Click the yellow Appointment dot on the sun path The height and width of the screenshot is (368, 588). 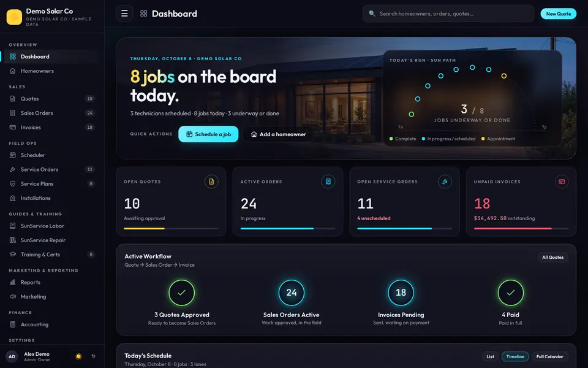(504, 76)
